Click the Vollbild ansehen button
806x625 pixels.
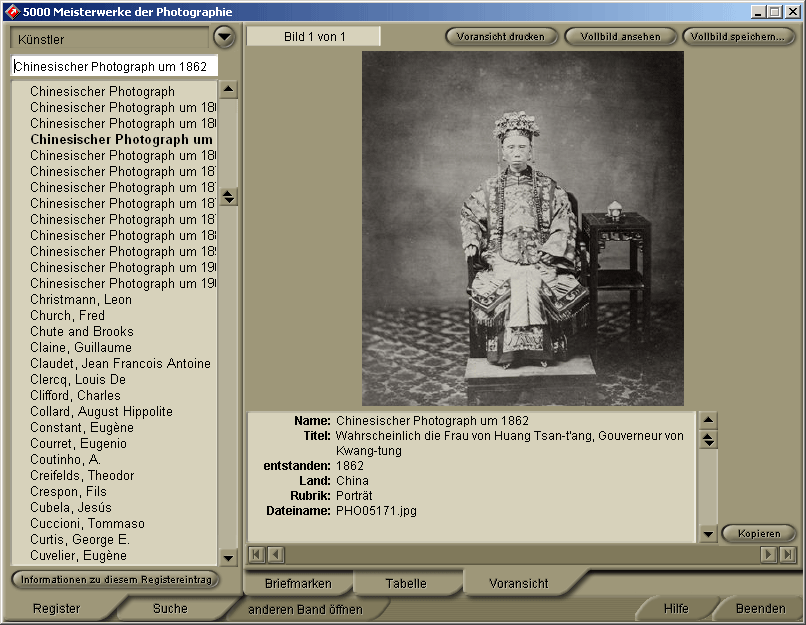click(620, 37)
